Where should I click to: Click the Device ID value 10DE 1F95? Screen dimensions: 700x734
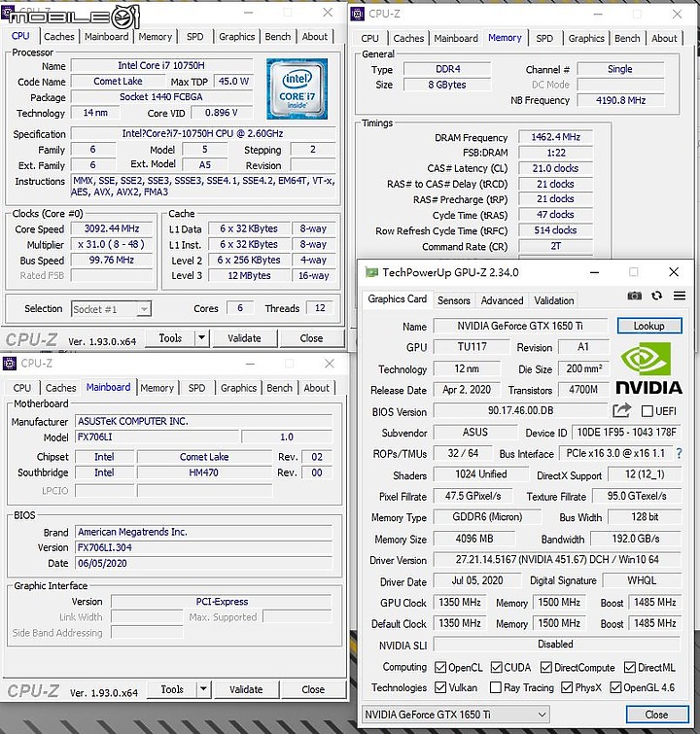coord(626,432)
